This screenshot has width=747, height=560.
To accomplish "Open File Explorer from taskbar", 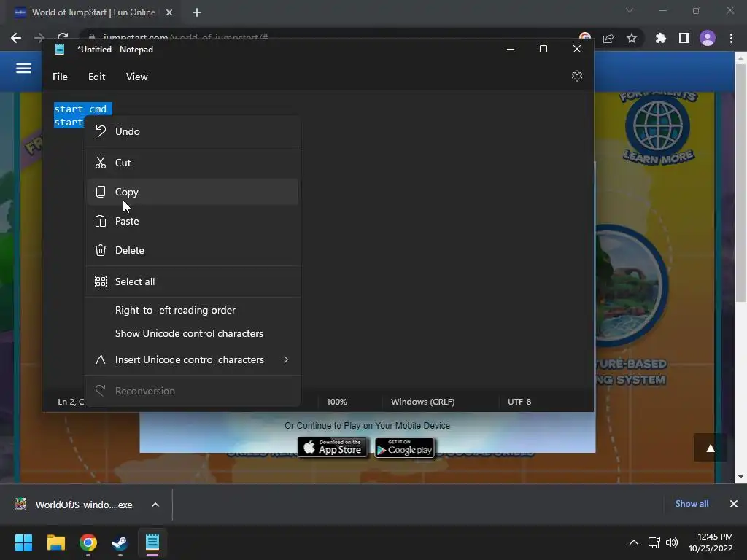I will (55, 542).
